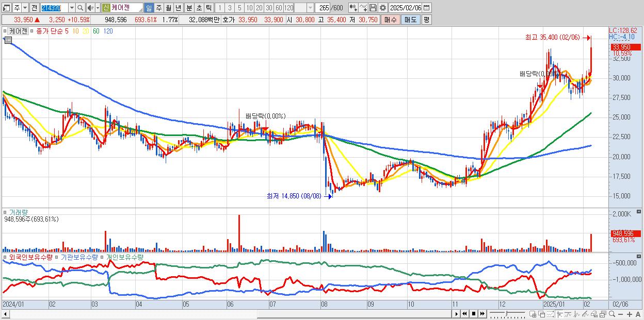Click the vertical line zigzag chart icon

pyautogui.click(x=577, y=314)
